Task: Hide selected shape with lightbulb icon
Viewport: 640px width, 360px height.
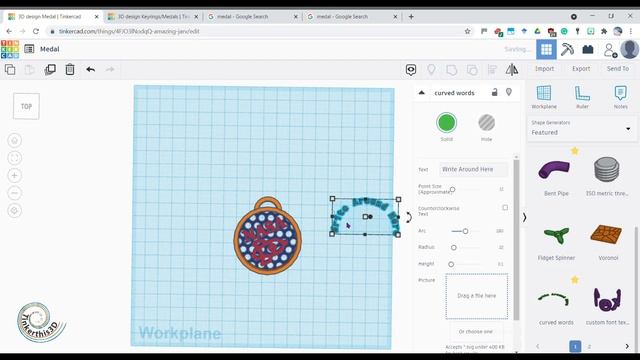Action: pos(509,92)
